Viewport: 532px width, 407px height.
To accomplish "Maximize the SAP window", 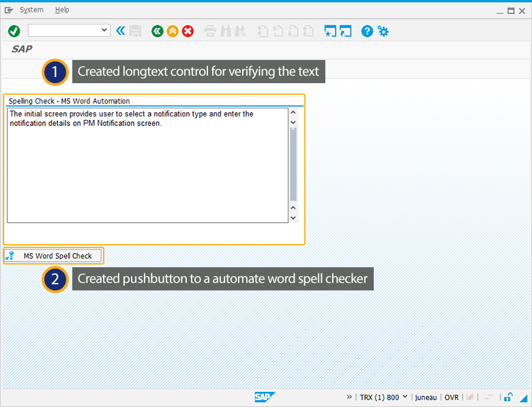I will pos(511,11).
